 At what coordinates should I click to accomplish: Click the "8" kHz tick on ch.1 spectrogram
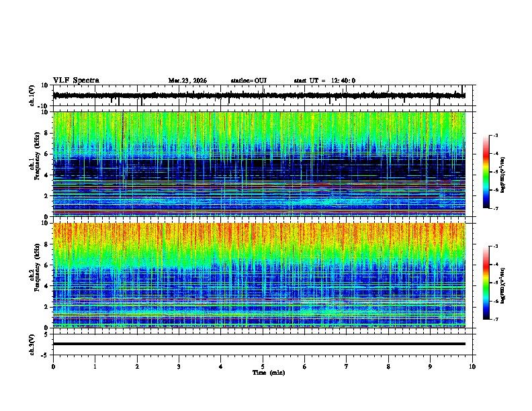coord(47,133)
